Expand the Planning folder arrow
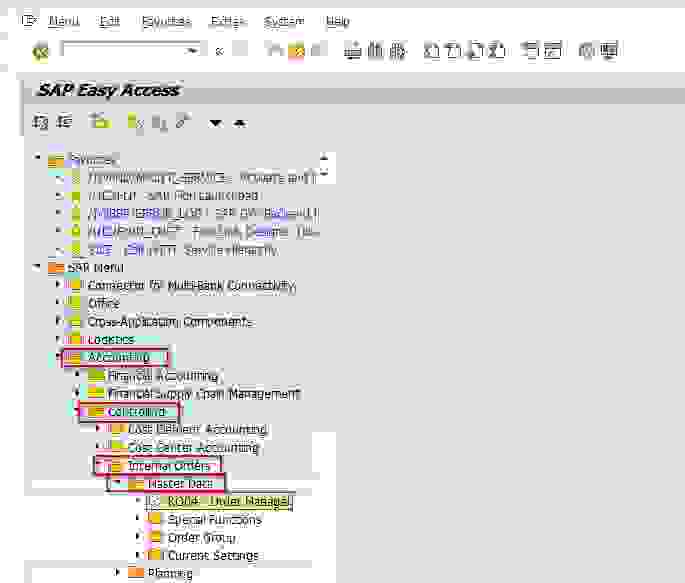The height and width of the screenshot is (583, 685). tap(117, 572)
